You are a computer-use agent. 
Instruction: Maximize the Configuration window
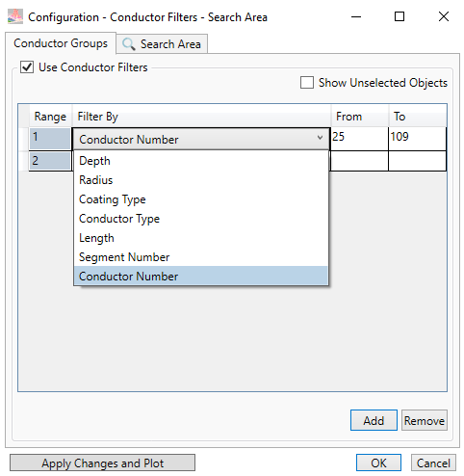[x=400, y=16]
